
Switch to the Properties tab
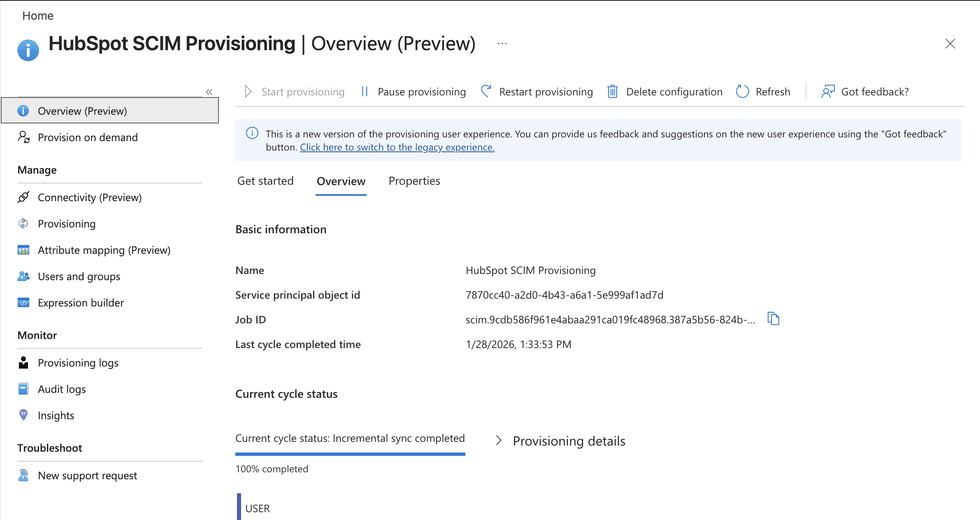click(x=414, y=181)
